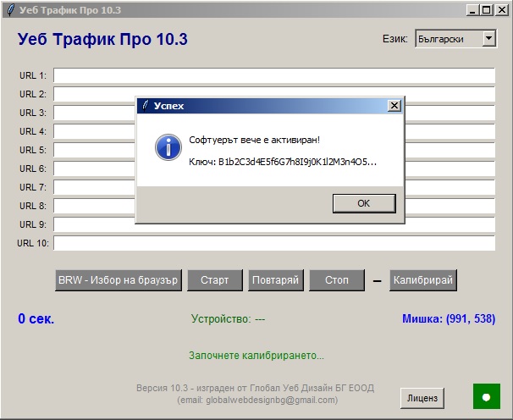Image resolution: width=513 pixels, height=420 pixels.
Task: Close the Успех dialog with X
Action: point(394,105)
